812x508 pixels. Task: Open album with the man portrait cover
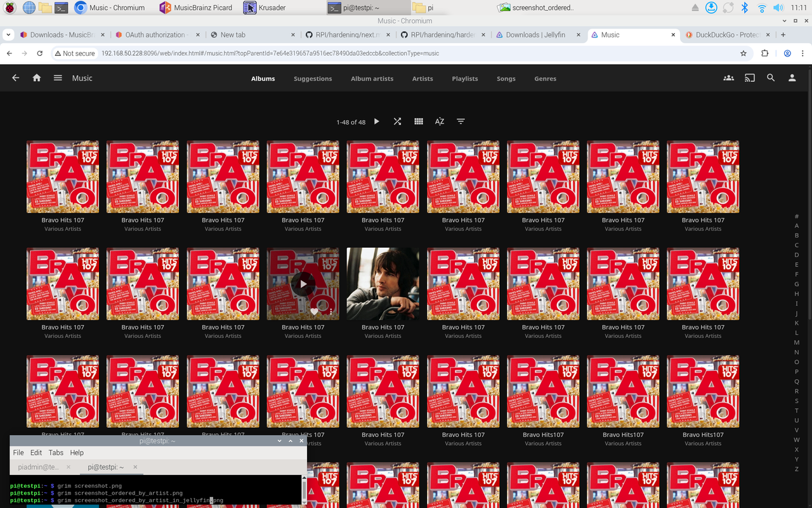coord(383,284)
